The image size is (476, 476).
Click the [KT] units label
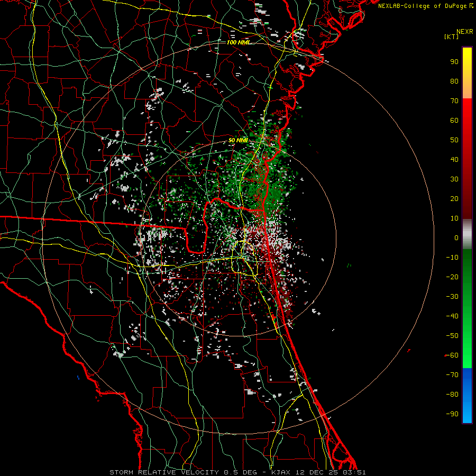pyautogui.click(x=452, y=36)
